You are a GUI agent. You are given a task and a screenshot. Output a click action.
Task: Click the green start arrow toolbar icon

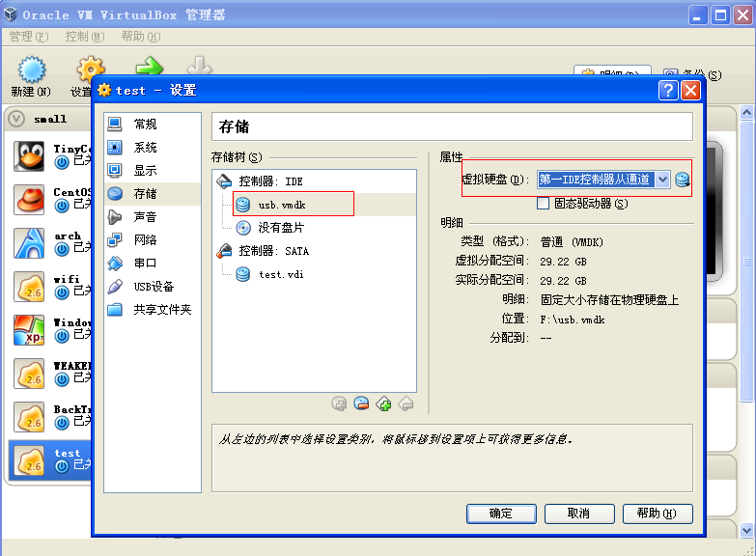click(x=150, y=67)
